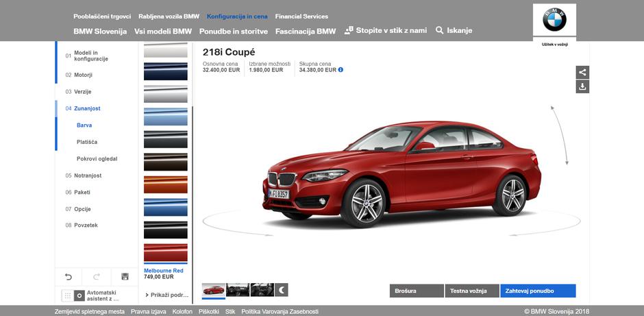Open step 06 Paketi
The width and height of the screenshot is (644, 316).
pos(77,193)
